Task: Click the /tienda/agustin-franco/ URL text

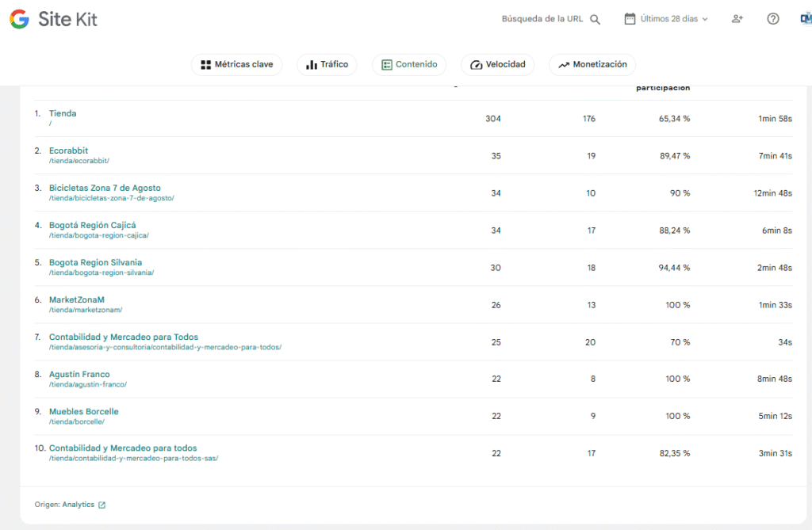Action: click(x=88, y=384)
